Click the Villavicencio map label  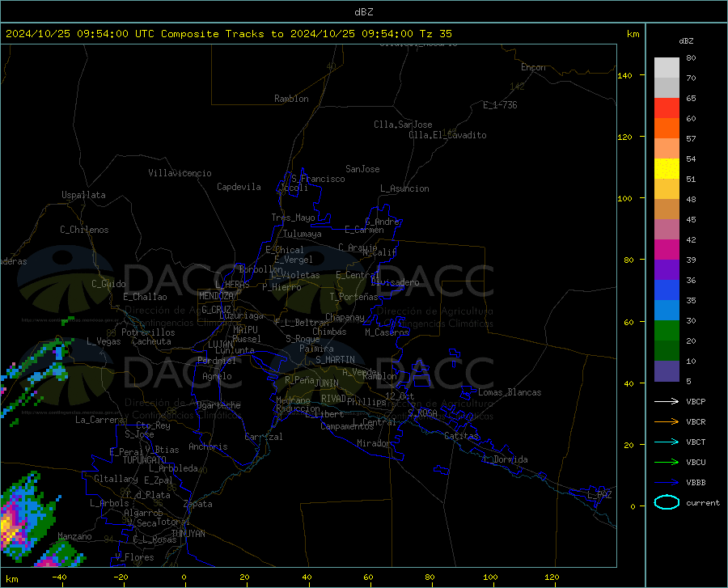pyautogui.click(x=180, y=173)
